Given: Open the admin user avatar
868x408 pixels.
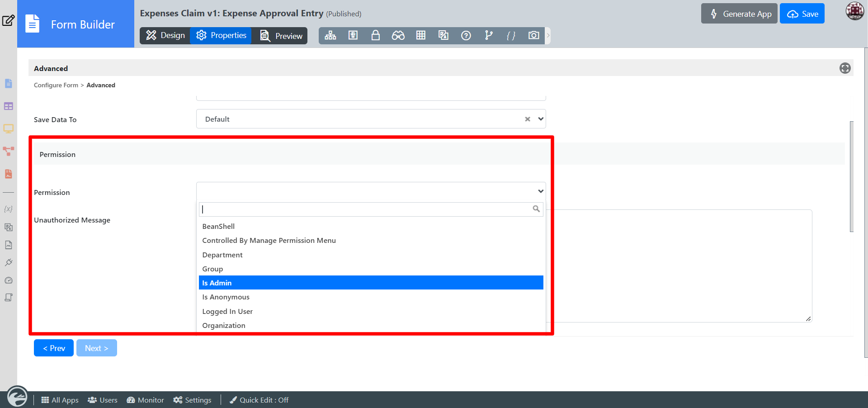Looking at the screenshot, I should [x=855, y=11].
